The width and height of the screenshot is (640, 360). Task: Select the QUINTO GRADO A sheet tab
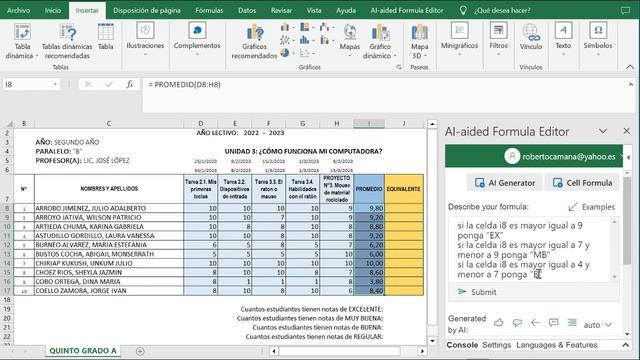pyautogui.click(x=82, y=351)
